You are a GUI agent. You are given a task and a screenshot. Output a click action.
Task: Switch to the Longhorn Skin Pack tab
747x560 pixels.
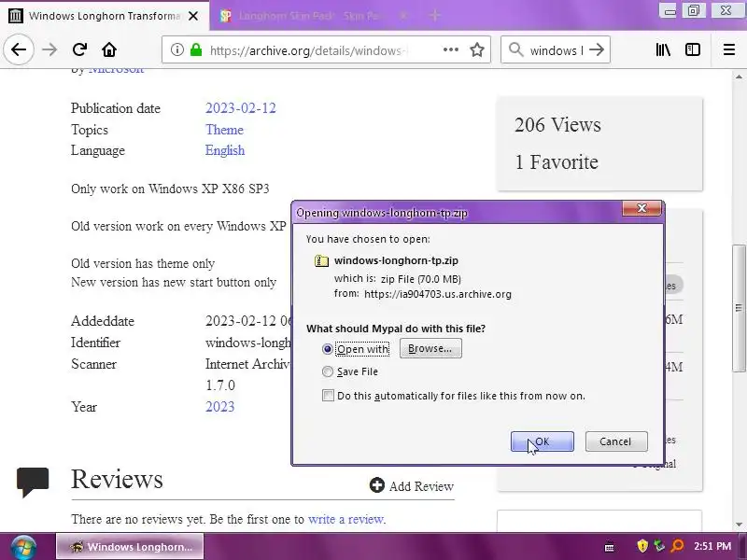click(x=312, y=16)
